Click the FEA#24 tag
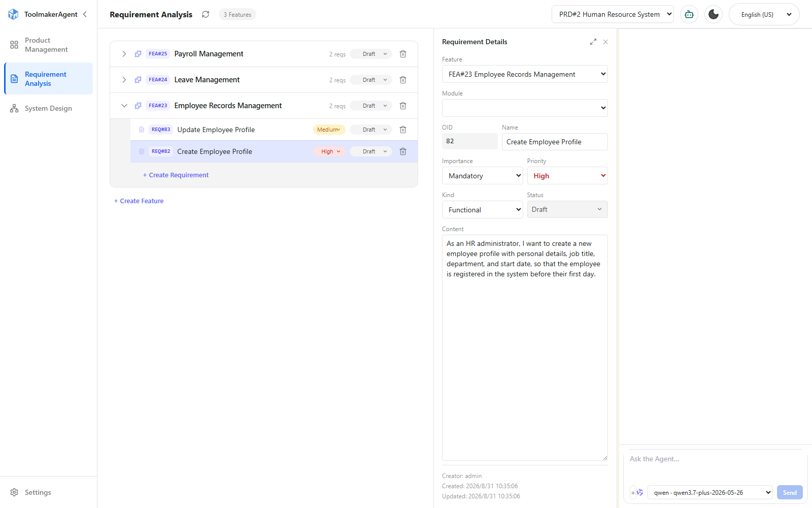812x508 pixels. pos(158,80)
